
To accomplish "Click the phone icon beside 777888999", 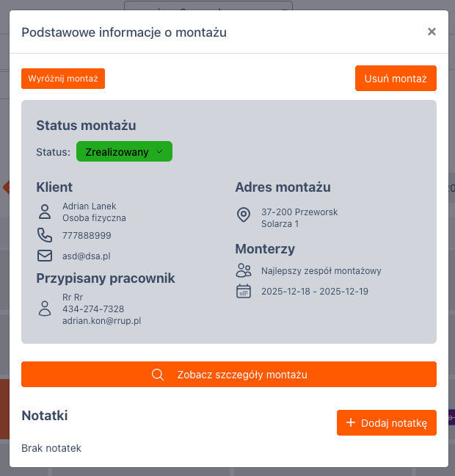I will click(x=45, y=235).
